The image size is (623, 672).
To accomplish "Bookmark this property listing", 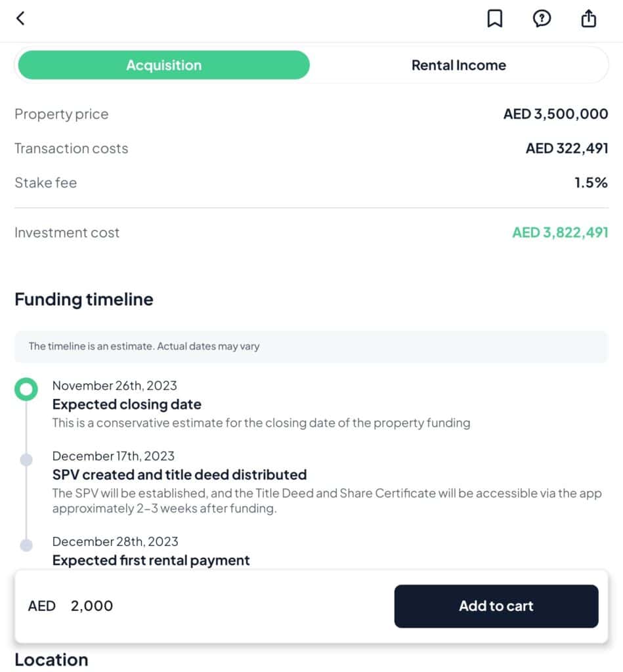I will (494, 19).
